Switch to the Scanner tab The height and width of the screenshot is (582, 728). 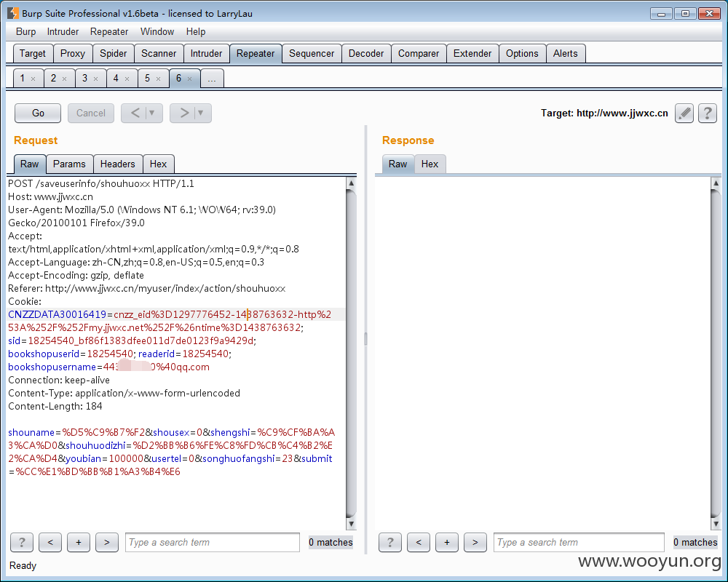click(159, 53)
